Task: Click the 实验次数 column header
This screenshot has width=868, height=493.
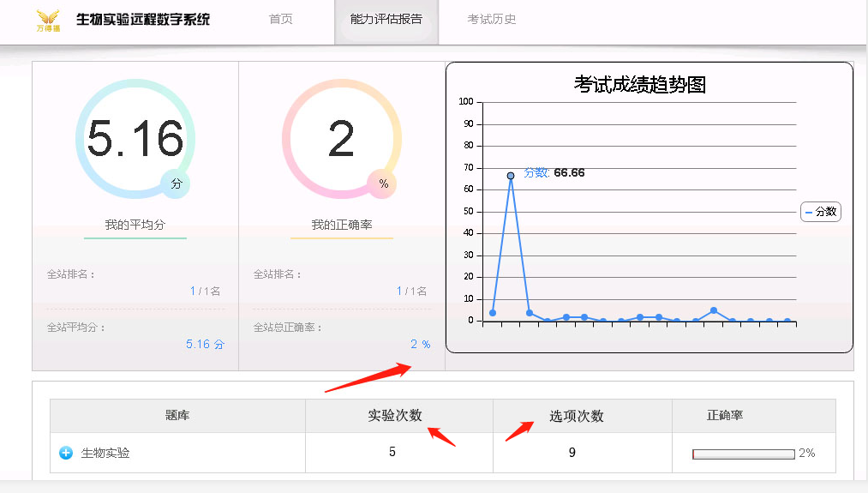Action: point(395,415)
